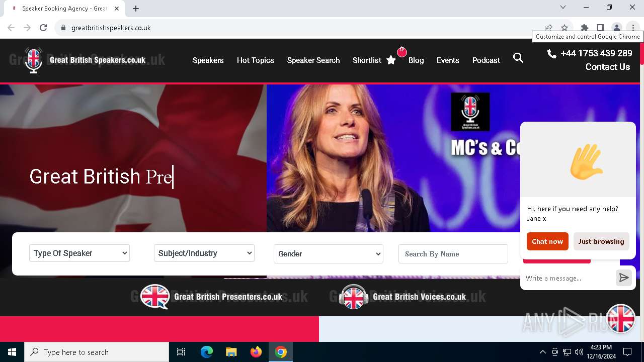644x362 pixels.
Task: Expand the Type Of Speaker dropdown
Action: tap(79, 253)
